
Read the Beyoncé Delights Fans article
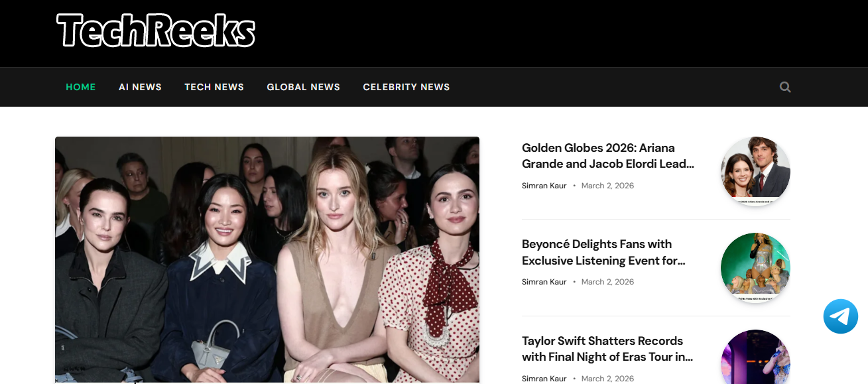(603, 252)
